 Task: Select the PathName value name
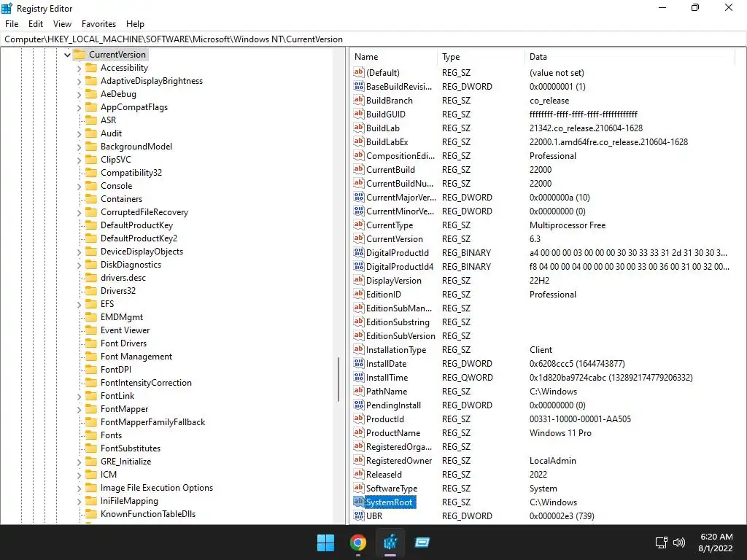(387, 391)
